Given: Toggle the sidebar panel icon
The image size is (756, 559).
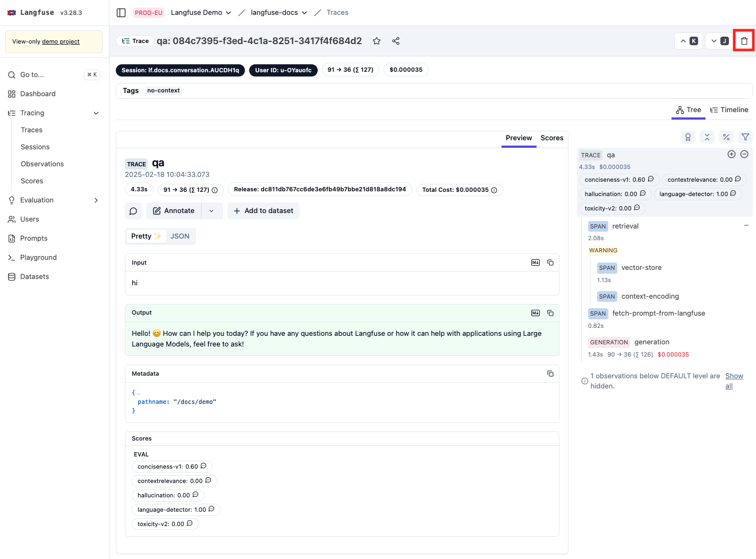Looking at the screenshot, I should (121, 13).
